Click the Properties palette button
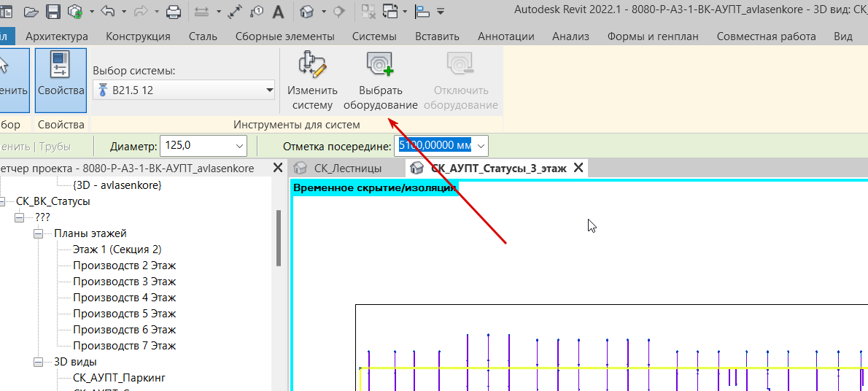The height and width of the screenshot is (391, 868). click(x=61, y=80)
